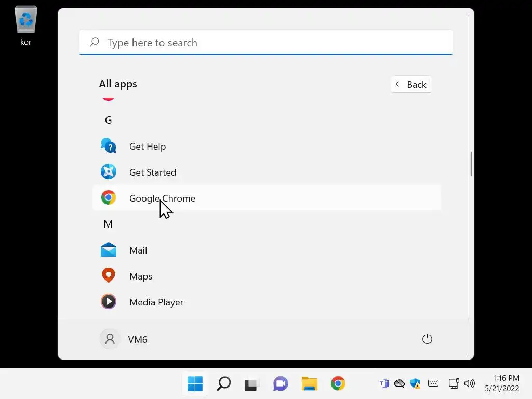Screen dimensions: 532x399
Task: Open Media Player app icon
Action: (109, 301)
